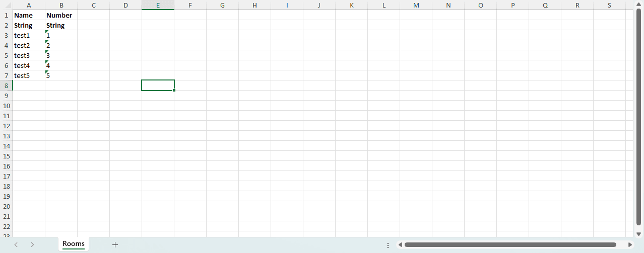644x253 pixels.
Task: Select column E header
Action: (158, 5)
